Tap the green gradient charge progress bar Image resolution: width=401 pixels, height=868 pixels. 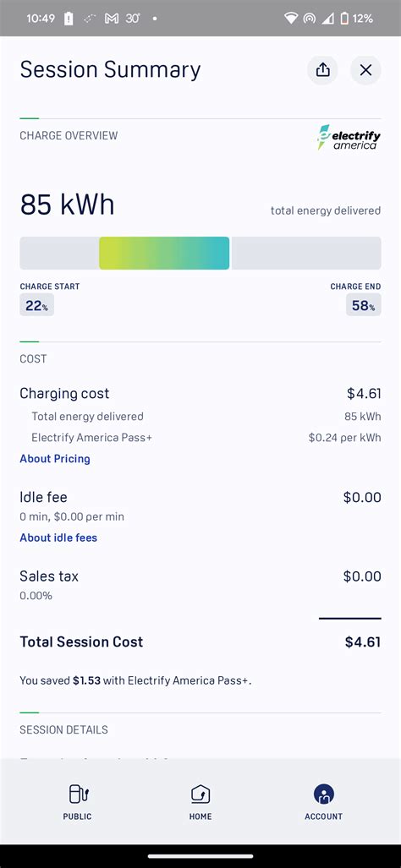[x=164, y=253]
